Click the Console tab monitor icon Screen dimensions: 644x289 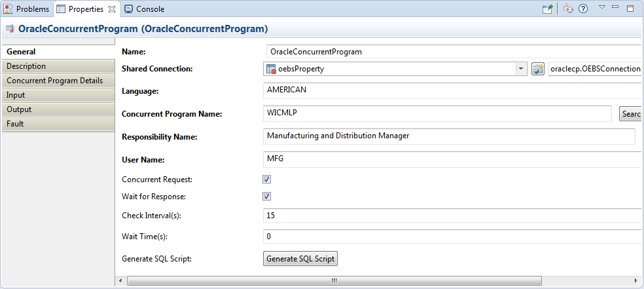(128, 9)
